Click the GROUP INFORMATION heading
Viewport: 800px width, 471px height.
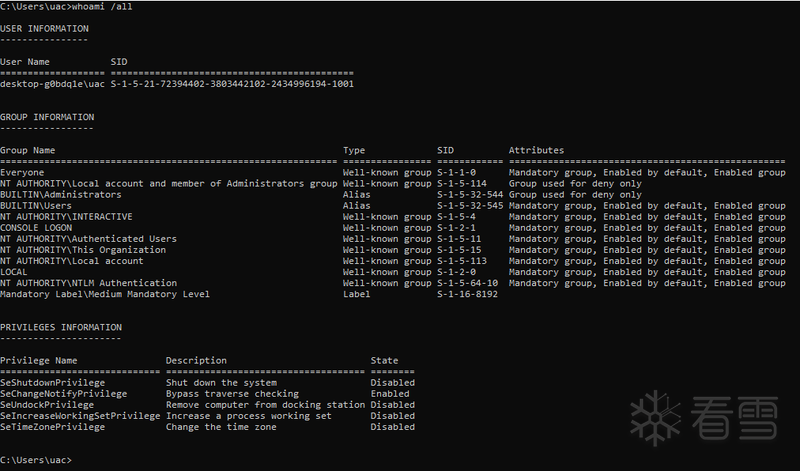pyautogui.click(x=47, y=117)
